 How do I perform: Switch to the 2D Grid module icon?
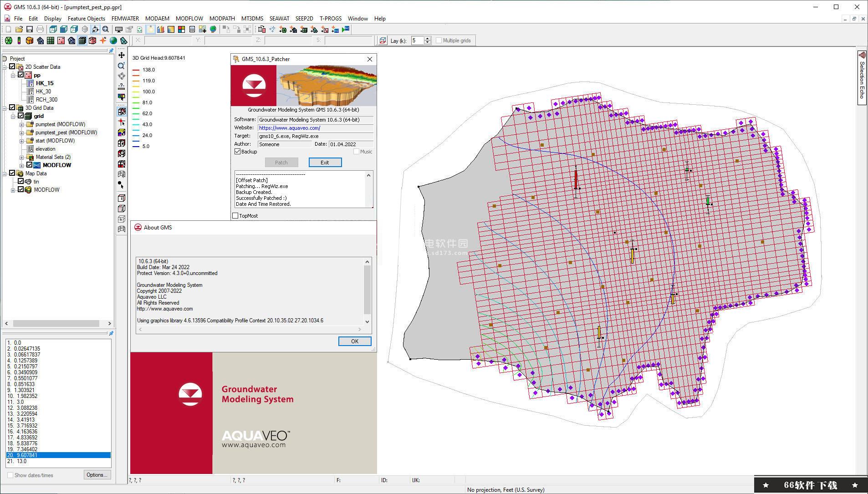pos(51,41)
